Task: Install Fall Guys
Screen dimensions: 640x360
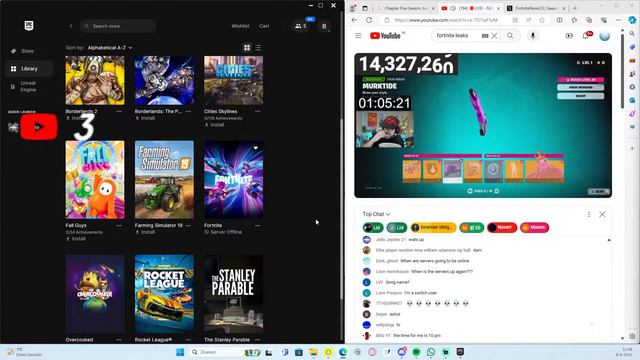Action: [x=76, y=239]
